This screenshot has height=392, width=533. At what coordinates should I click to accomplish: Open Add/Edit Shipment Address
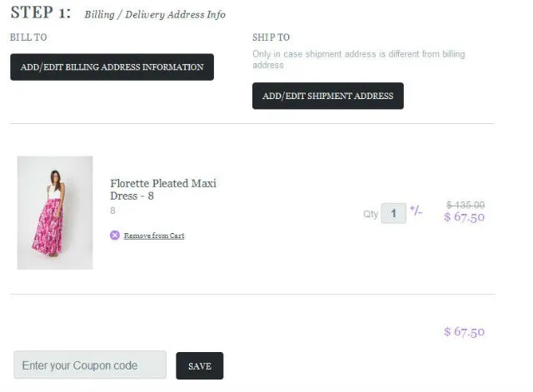click(327, 96)
